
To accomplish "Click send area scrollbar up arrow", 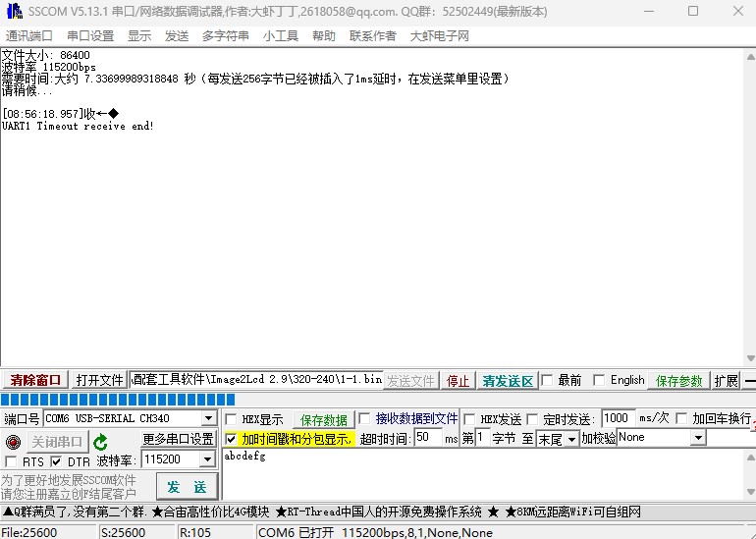I will 751,457.
